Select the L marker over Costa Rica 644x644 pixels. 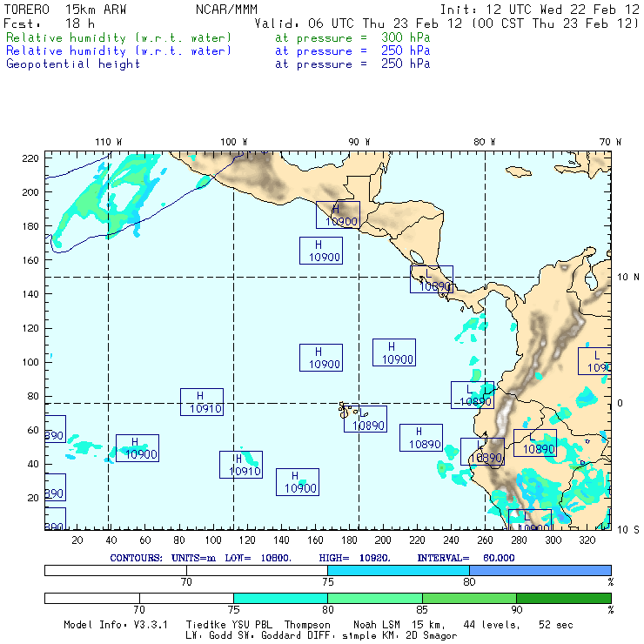tap(432, 279)
